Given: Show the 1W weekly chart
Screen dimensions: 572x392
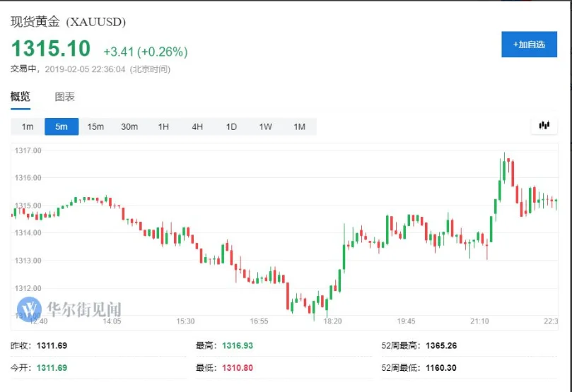Looking at the screenshot, I should click(x=265, y=126).
